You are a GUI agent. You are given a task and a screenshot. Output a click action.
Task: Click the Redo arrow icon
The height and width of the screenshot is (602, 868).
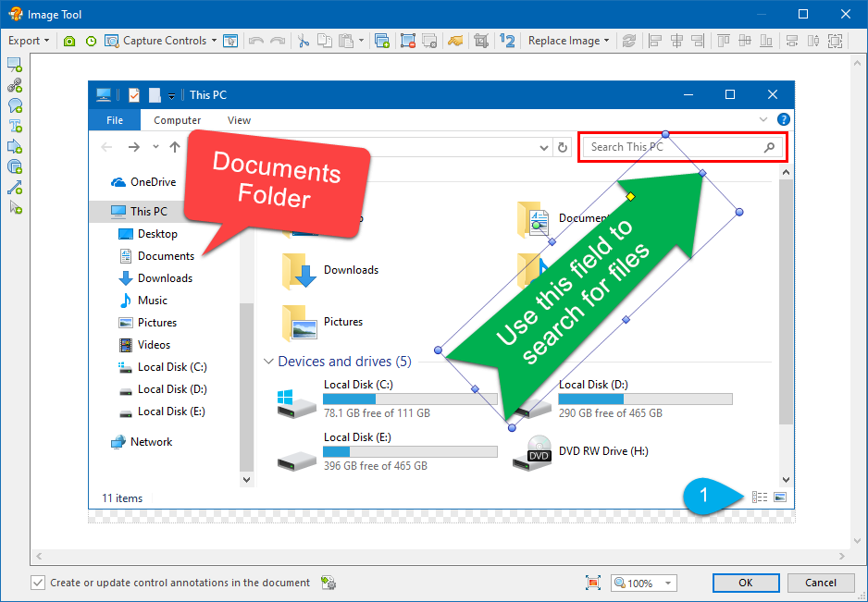click(x=278, y=41)
